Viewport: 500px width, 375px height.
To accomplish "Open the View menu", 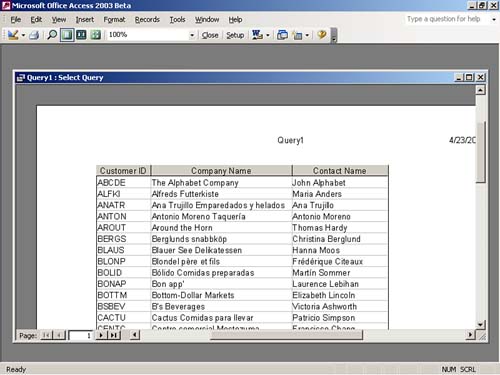I will tap(59, 20).
